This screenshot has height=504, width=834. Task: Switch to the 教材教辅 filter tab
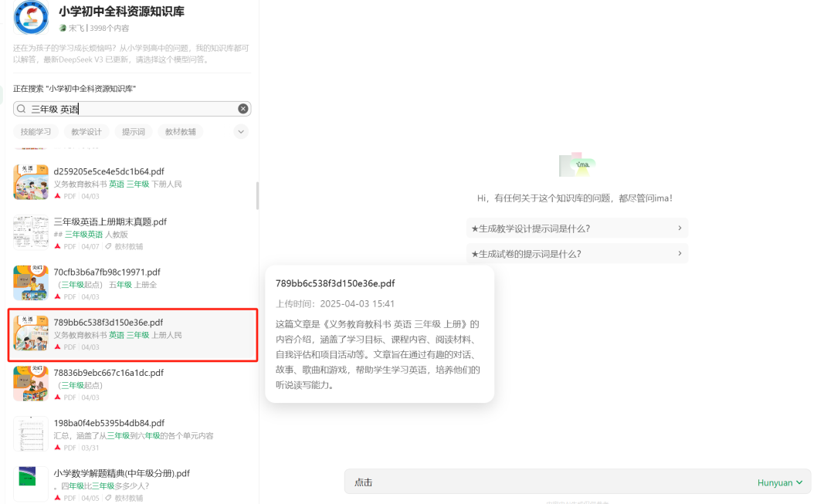181,131
